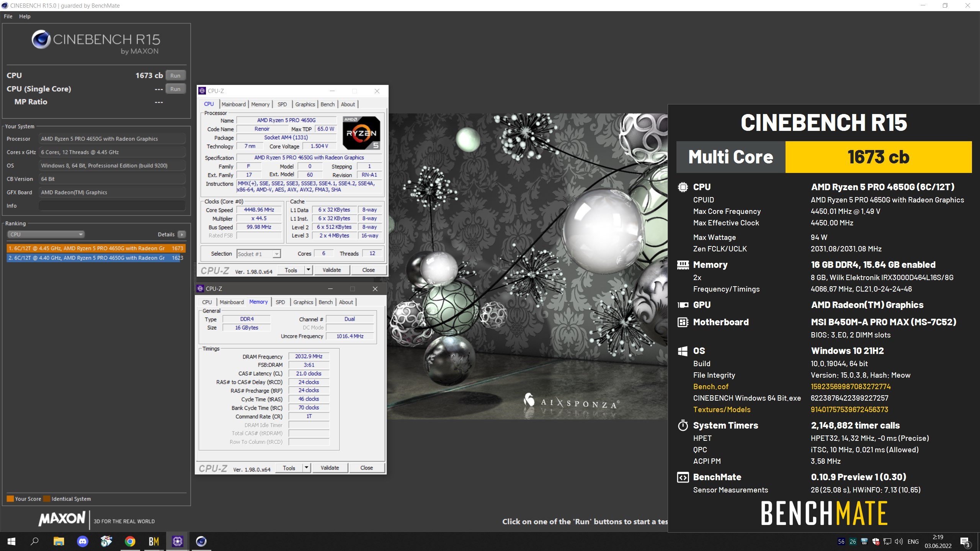This screenshot has height=551, width=980.
Task: Open Socket #1 selection dropdown in CPU-Z
Action: [x=259, y=254]
